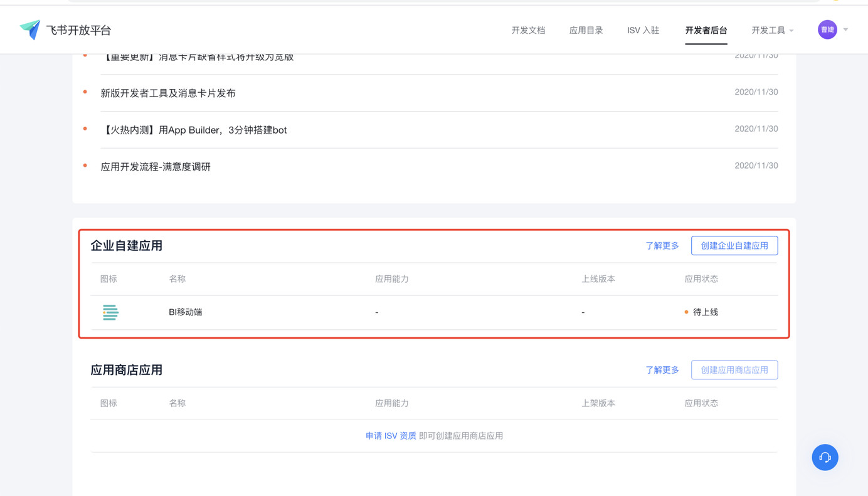Open 新版开发者工具及消息卡片发布 announcement
868x496 pixels.
coord(168,93)
